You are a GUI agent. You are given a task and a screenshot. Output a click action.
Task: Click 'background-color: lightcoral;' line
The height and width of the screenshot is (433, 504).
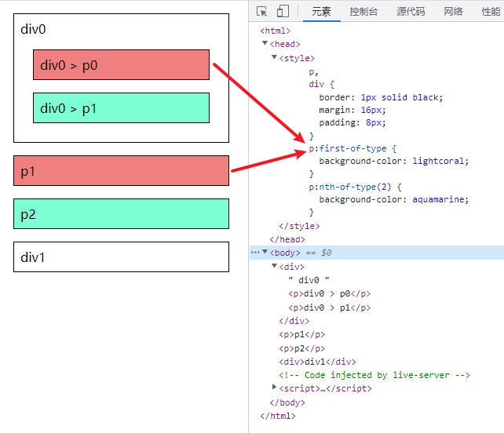[x=394, y=161]
